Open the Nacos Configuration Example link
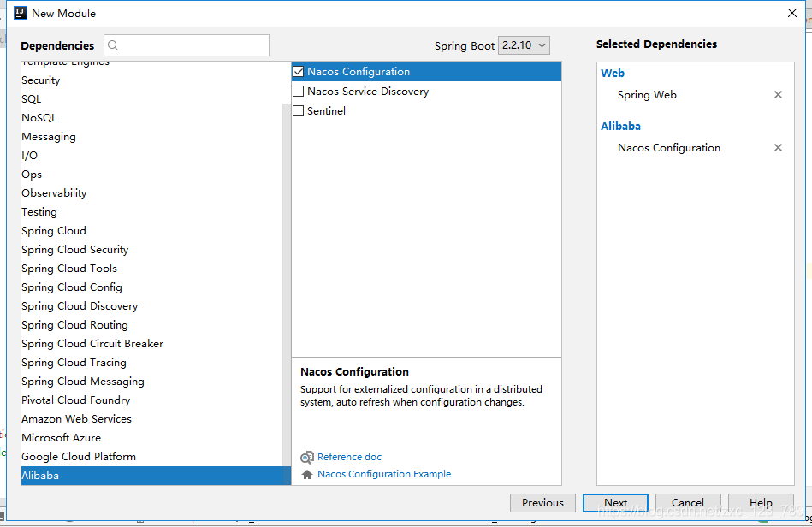 point(384,474)
